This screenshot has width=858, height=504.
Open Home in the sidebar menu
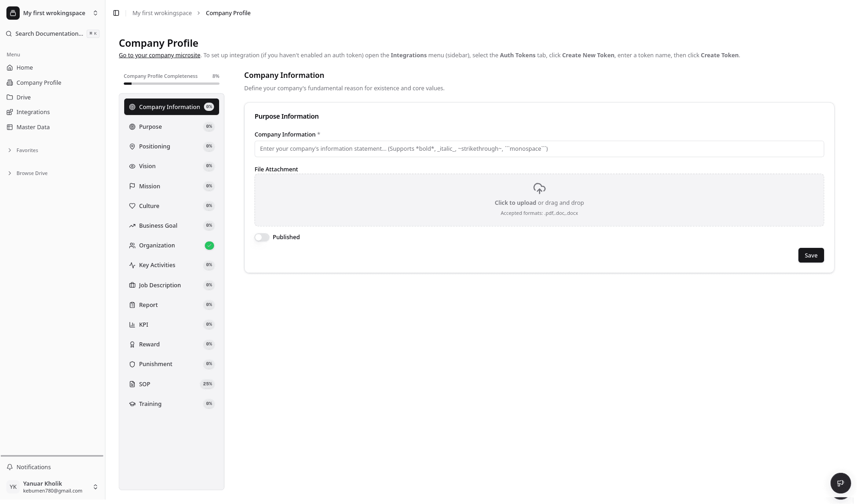(52, 67)
